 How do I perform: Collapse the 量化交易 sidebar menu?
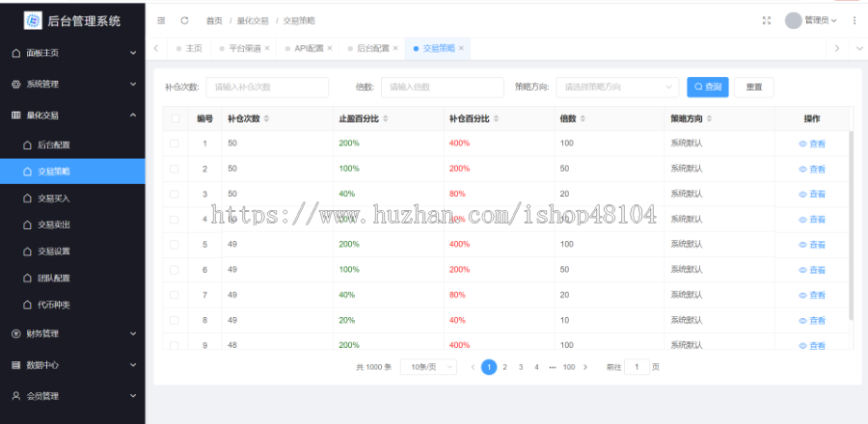pos(72,115)
